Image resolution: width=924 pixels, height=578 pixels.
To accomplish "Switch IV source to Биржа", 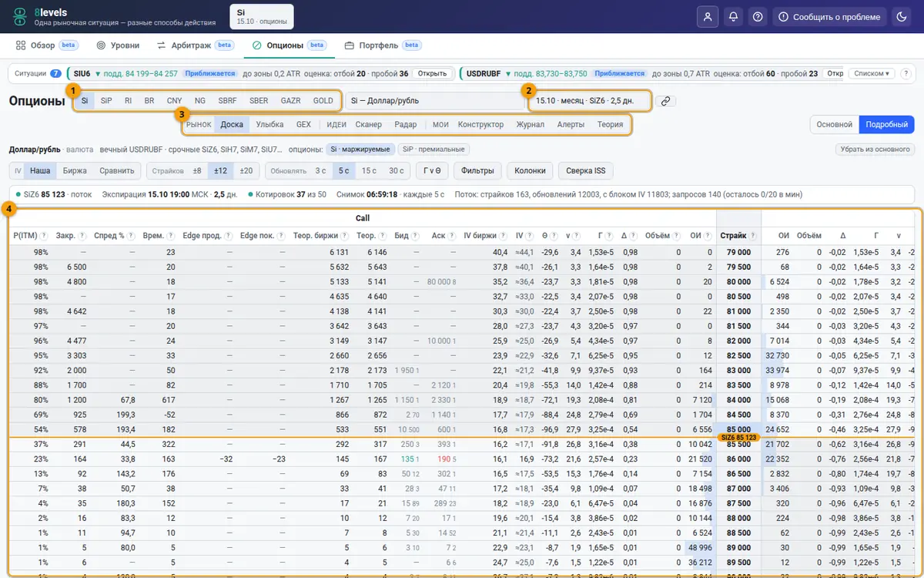I will (75, 170).
